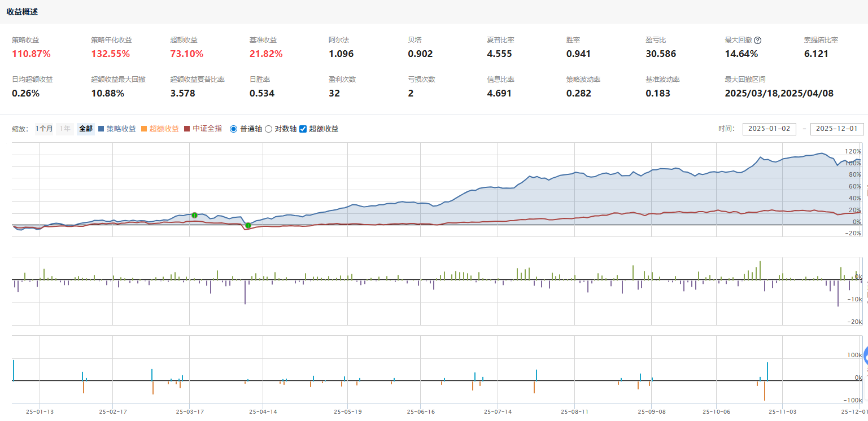Click the 盈亏比 value 30.586

point(661,54)
